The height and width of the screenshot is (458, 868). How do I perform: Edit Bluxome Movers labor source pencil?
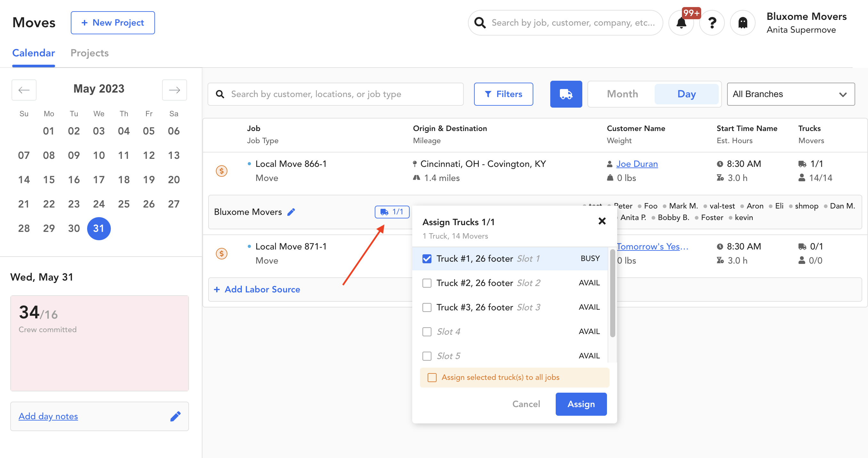[291, 212]
